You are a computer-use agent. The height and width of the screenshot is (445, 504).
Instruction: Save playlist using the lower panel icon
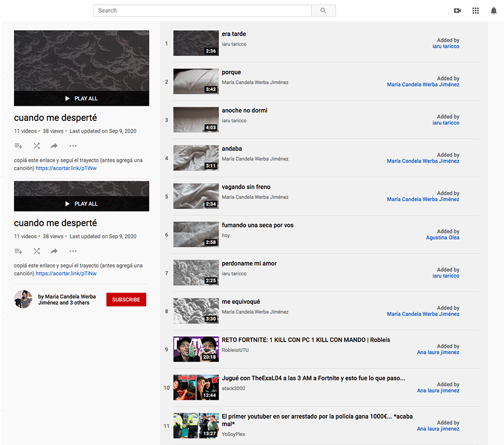tap(18, 251)
